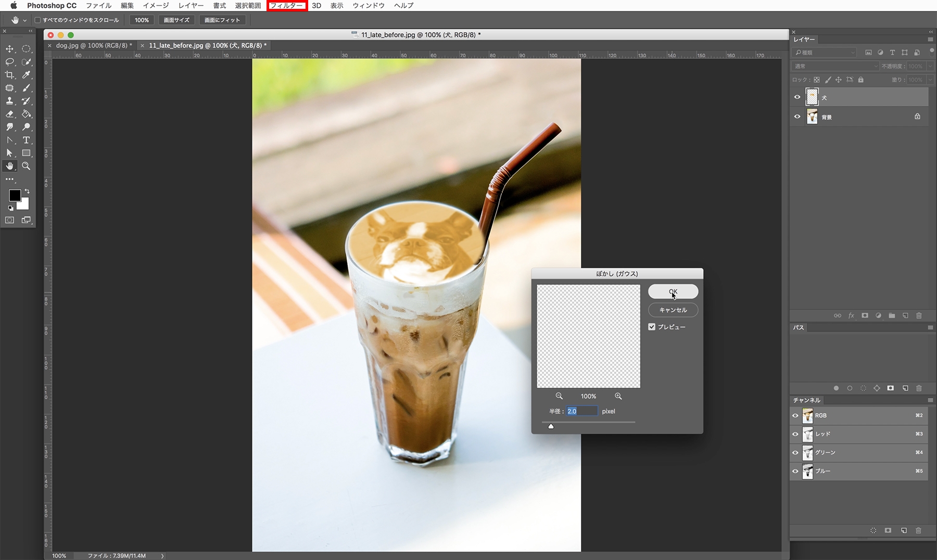This screenshot has width=937, height=560.
Task: Open the foreground color swatch
Action: tap(15, 195)
